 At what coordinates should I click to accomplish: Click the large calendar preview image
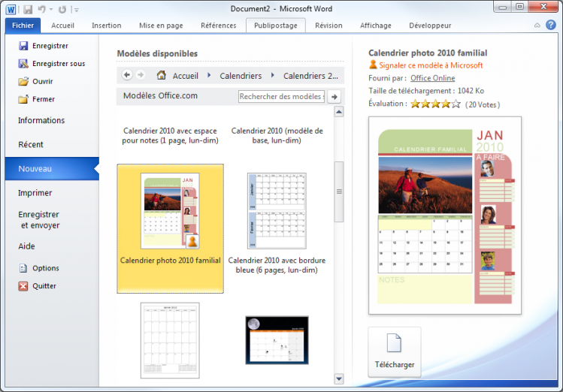click(445, 216)
